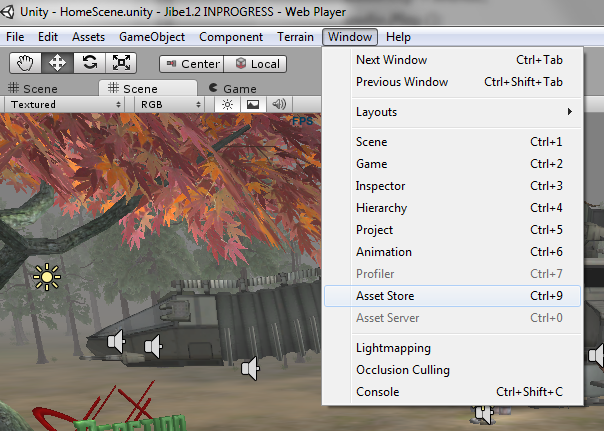Image resolution: width=604 pixels, height=431 pixels.
Task: Open the Textured draw mode dropdown
Action: (x=65, y=104)
